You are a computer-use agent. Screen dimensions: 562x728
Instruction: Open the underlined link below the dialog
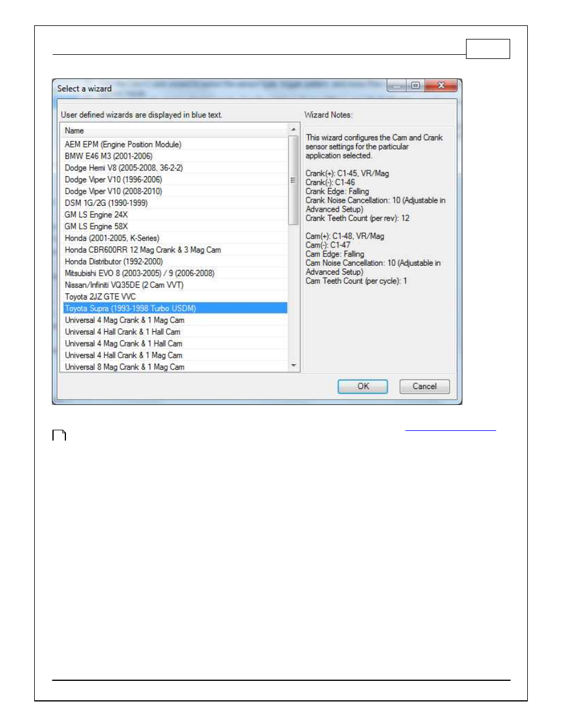click(451, 430)
